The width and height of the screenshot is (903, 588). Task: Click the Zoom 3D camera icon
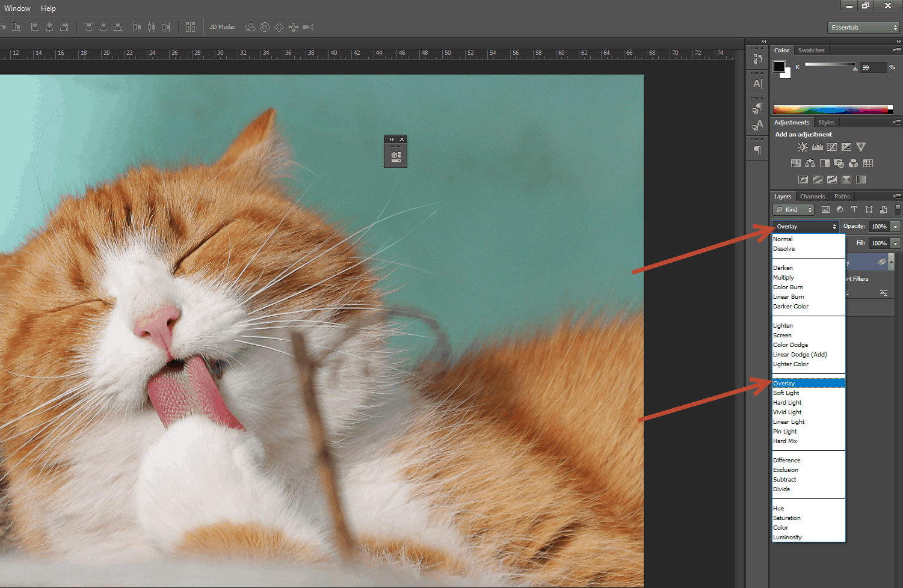(308, 27)
